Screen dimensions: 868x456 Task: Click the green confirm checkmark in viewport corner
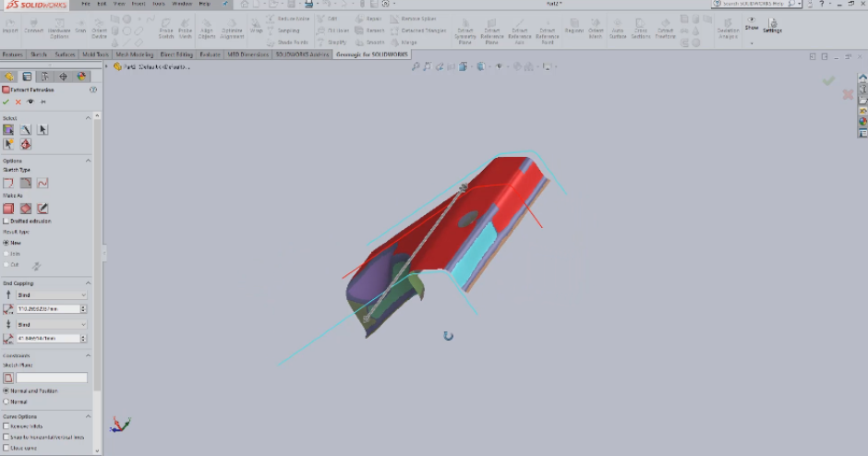tap(828, 81)
